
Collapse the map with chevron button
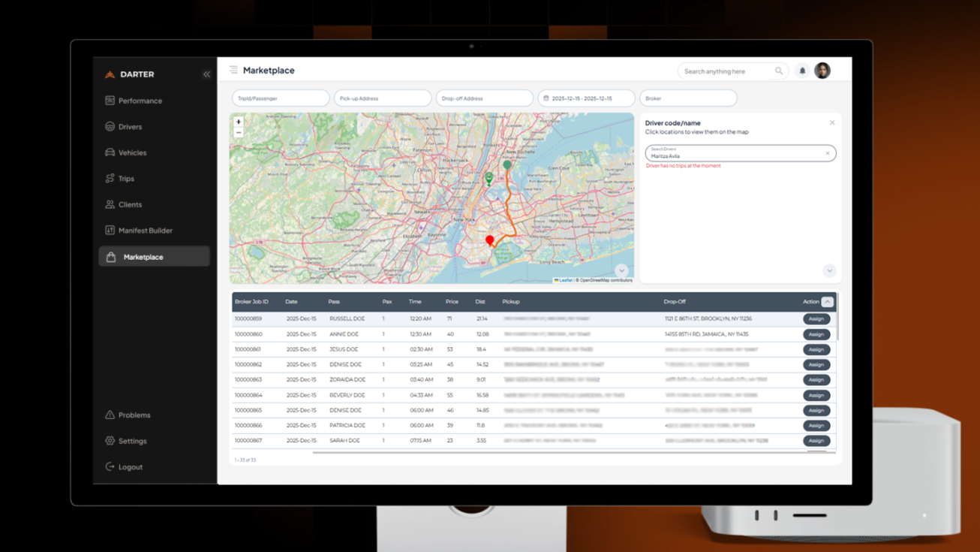[621, 270]
